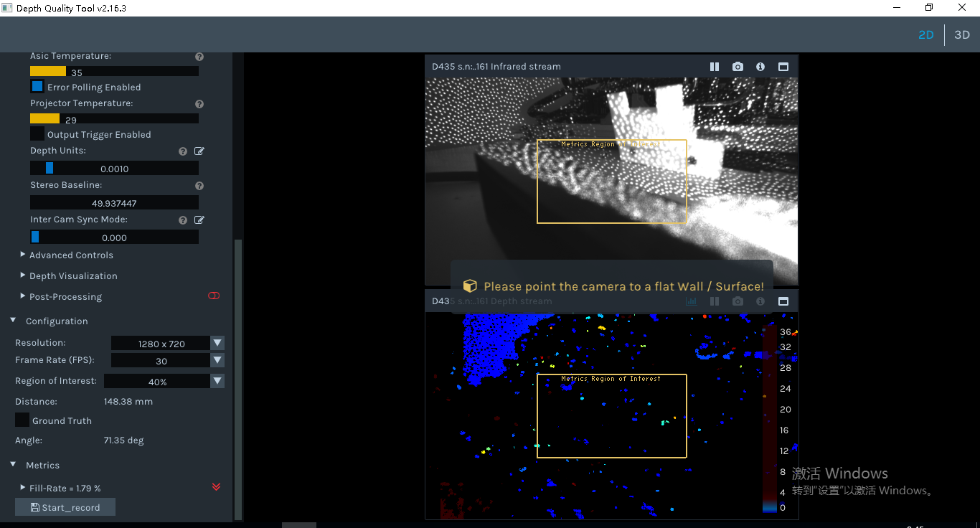Switch to the 3D view

pos(961,34)
